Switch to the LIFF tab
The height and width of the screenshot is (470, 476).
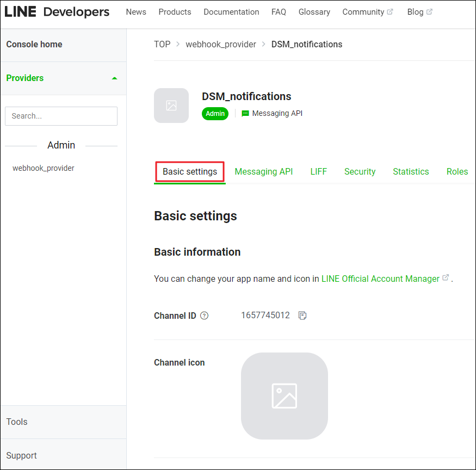318,172
